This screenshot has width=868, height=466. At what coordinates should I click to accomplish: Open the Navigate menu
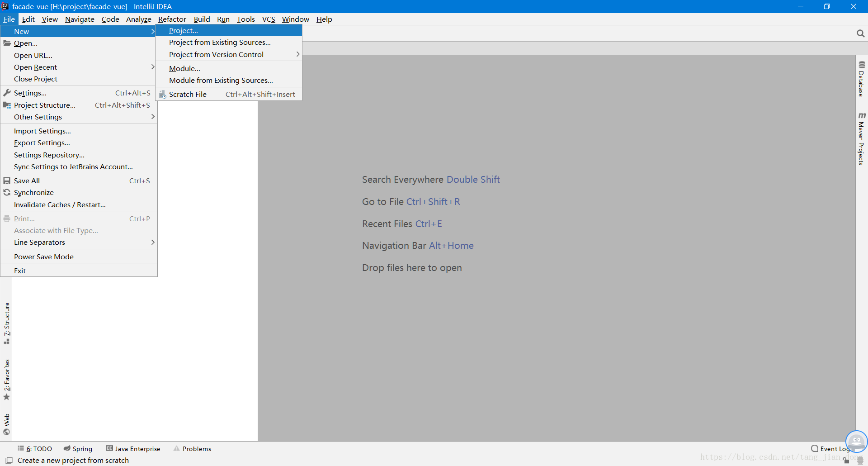coord(80,19)
